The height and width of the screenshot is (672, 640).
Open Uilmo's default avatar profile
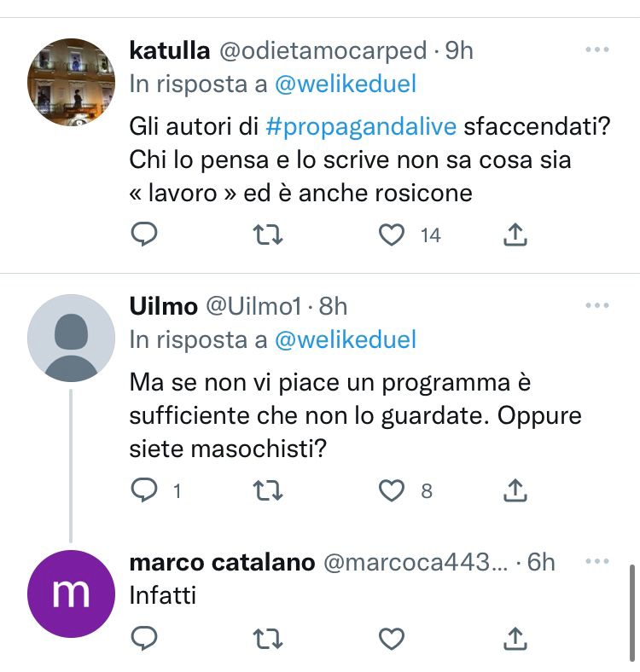click(71, 338)
